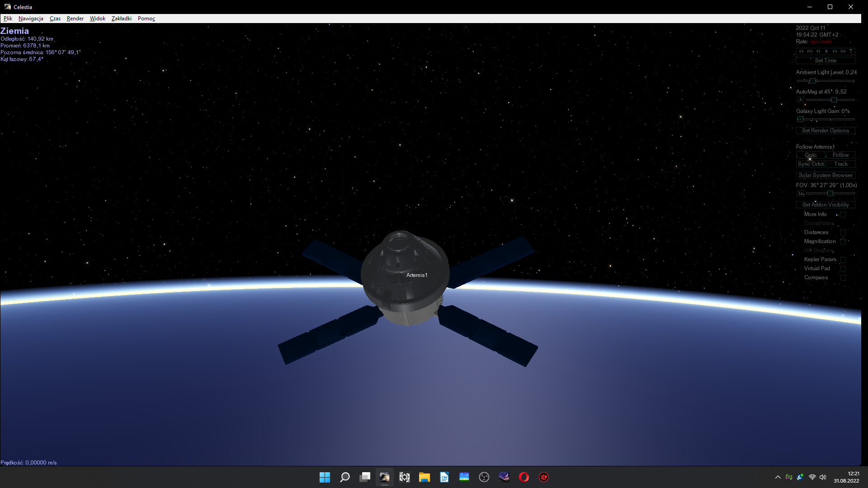Open Set Addon Visibility
868x488 pixels.
pyautogui.click(x=826, y=205)
